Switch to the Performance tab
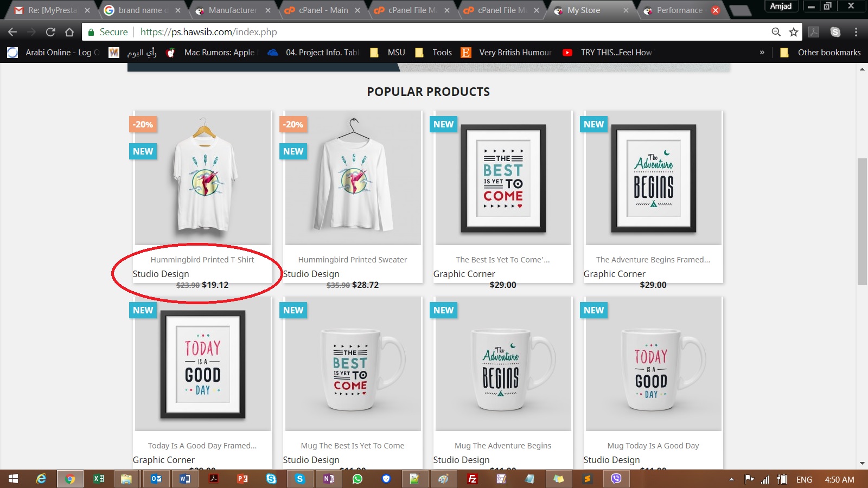Image resolution: width=868 pixels, height=488 pixels. (x=680, y=10)
